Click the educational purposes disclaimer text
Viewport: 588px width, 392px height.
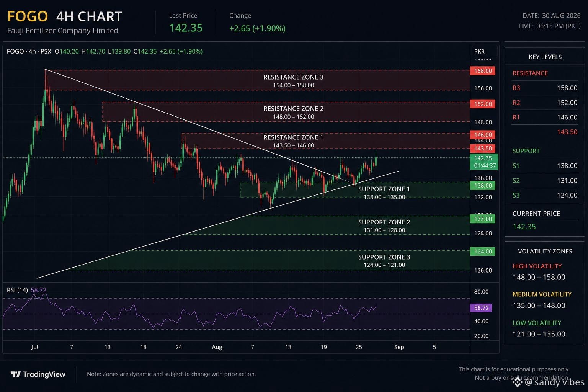point(514,369)
